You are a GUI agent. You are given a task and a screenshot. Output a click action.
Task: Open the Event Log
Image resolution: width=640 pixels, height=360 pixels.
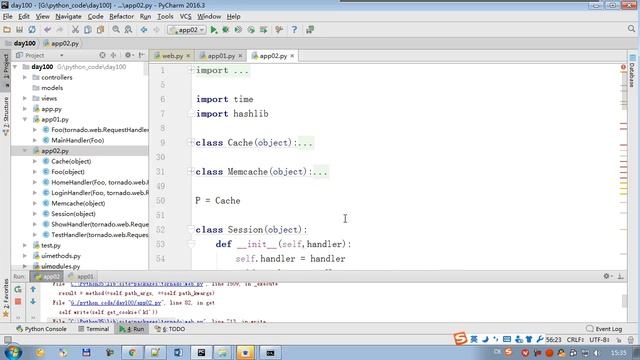click(604, 329)
